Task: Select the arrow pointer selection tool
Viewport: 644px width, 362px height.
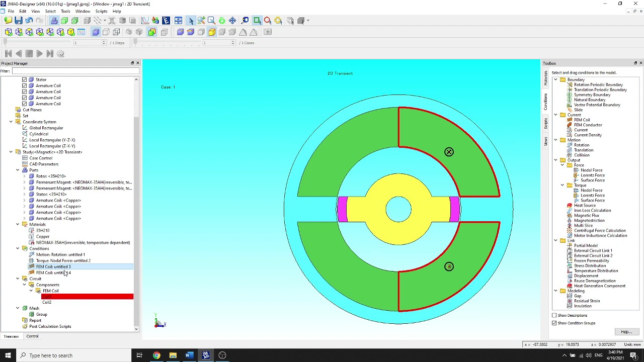Action: (x=191, y=21)
